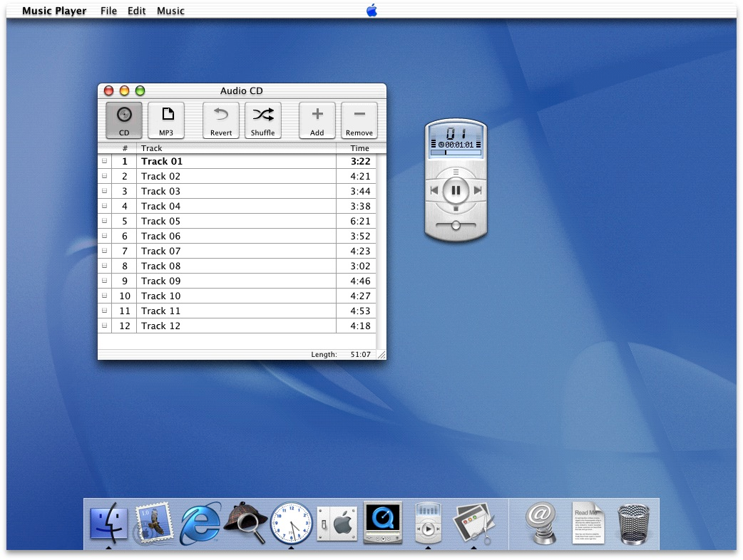Click the playback progress bar in player display
This screenshot has width=743, height=560.
(456, 152)
